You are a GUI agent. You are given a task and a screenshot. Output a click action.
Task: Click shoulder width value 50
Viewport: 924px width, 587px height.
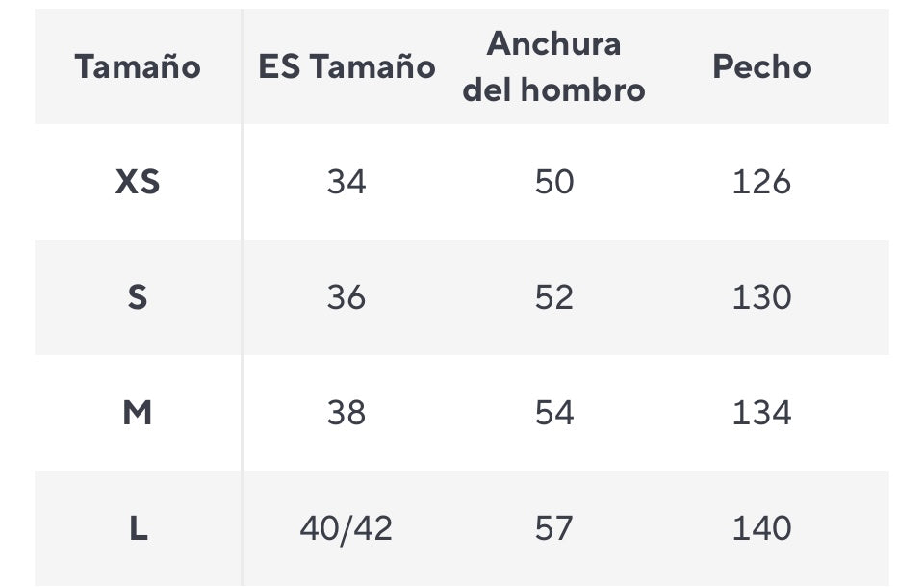[554, 182]
